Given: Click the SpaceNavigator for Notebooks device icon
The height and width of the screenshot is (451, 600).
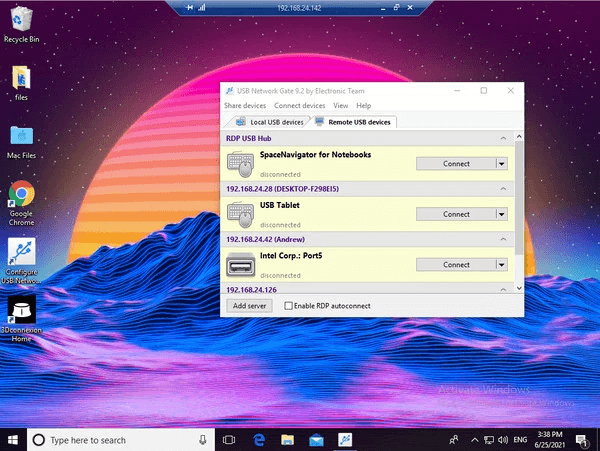Looking at the screenshot, I should (x=240, y=161).
